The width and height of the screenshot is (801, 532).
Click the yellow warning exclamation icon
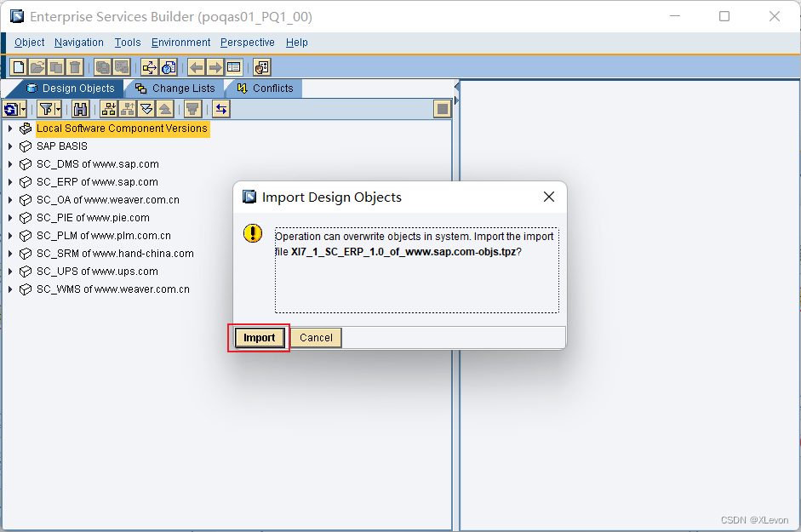click(252, 233)
